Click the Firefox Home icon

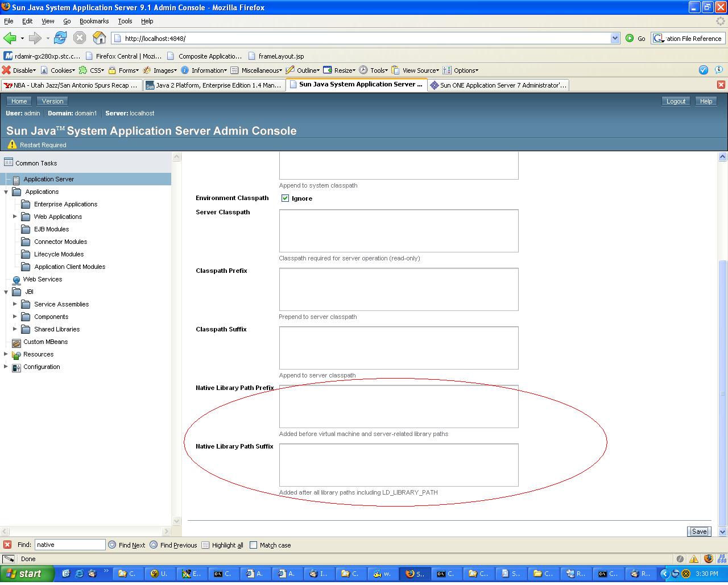pos(99,38)
